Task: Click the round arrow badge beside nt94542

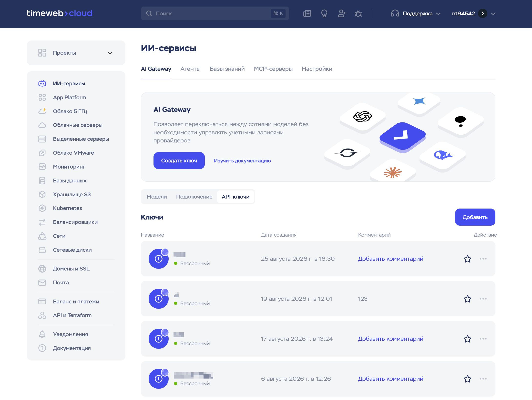Action: click(x=483, y=13)
